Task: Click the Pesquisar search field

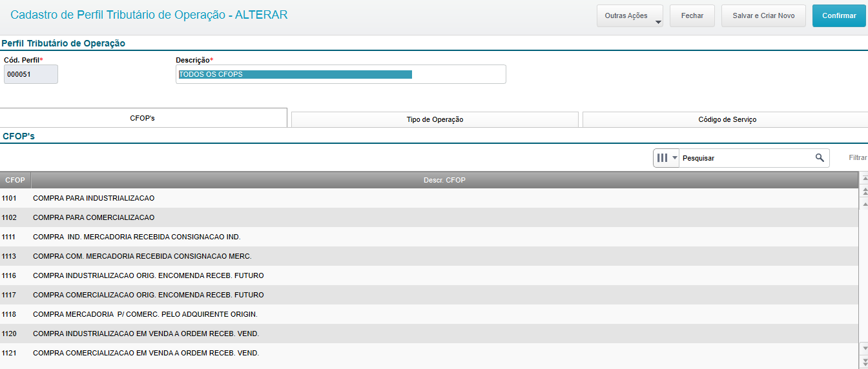Action: (746, 158)
